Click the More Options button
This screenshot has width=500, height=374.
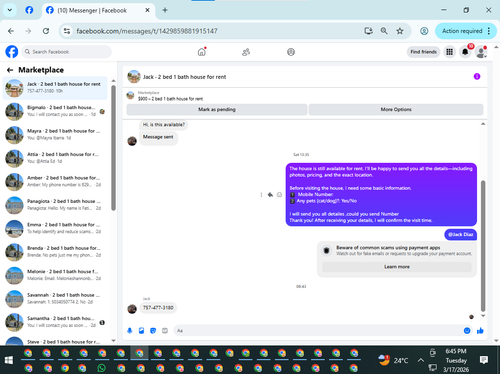point(396,109)
